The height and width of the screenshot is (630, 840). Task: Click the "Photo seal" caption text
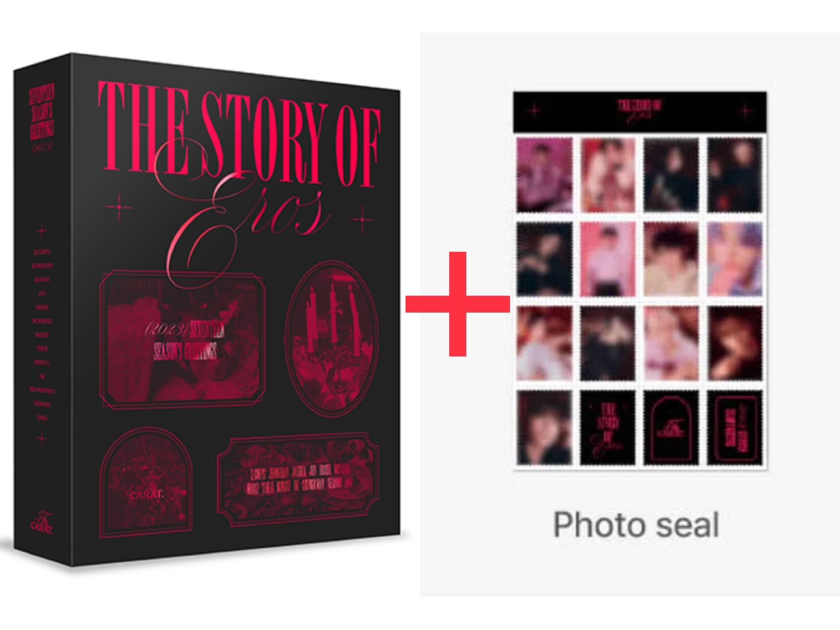point(636,525)
